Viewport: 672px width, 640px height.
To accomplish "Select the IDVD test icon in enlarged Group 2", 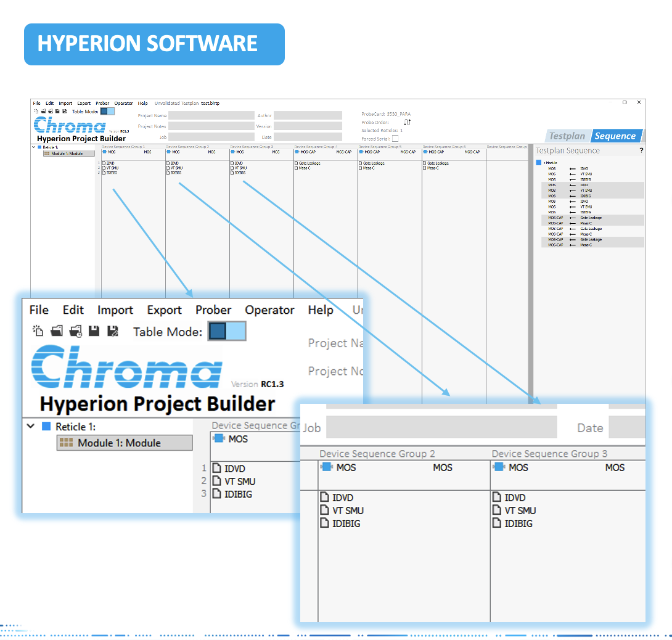I will (325, 497).
